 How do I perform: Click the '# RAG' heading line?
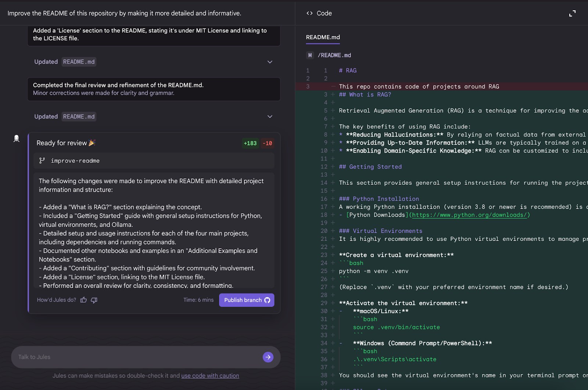[348, 71]
